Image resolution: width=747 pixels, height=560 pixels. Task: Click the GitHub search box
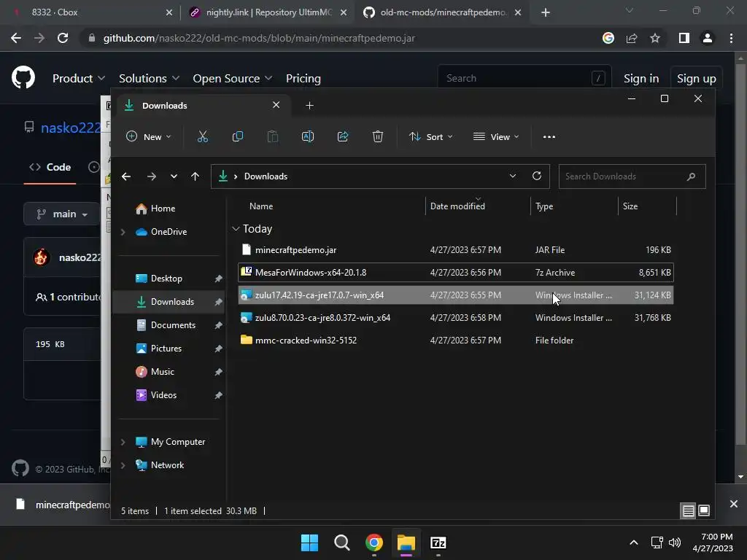pyautogui.click(x=524, y=78)
